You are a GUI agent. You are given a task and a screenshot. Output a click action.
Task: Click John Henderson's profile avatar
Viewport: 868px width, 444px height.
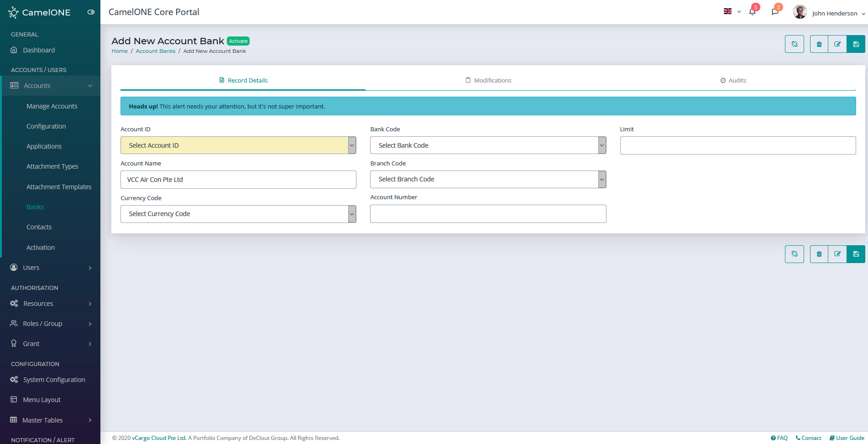tap(800, 12)
